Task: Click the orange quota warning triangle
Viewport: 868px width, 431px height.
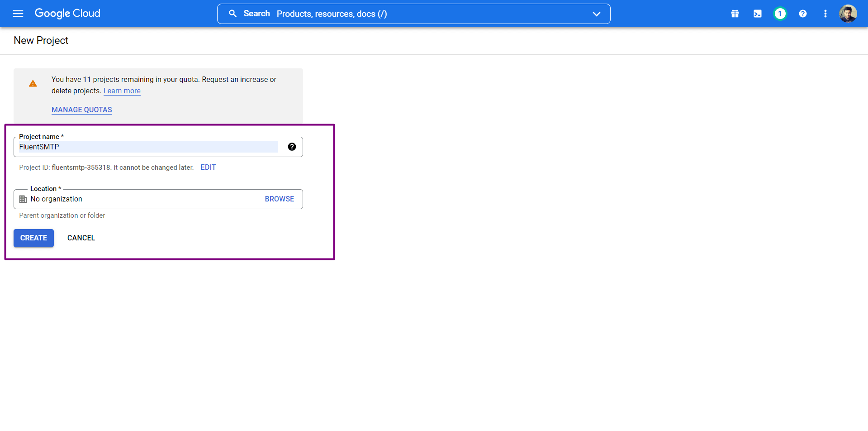Action: 33,83
